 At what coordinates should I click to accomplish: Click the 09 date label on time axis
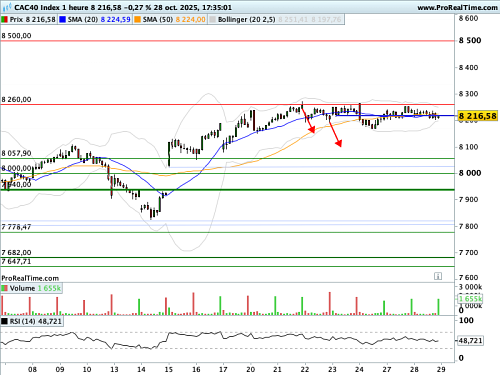coord(60,369)
